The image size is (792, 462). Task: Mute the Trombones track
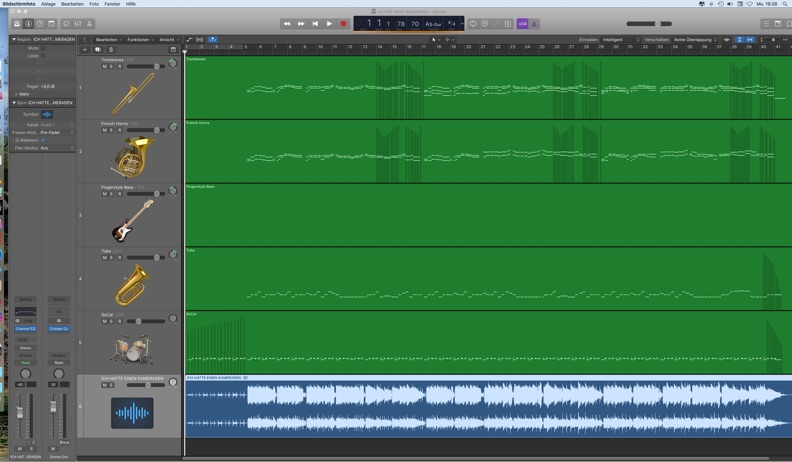[x=105, y=67]
